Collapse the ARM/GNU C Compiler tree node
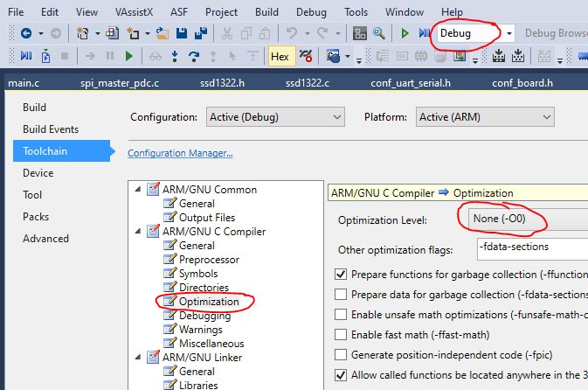The image size is (588, 390). pyautogui.click(x=139, y=232)
